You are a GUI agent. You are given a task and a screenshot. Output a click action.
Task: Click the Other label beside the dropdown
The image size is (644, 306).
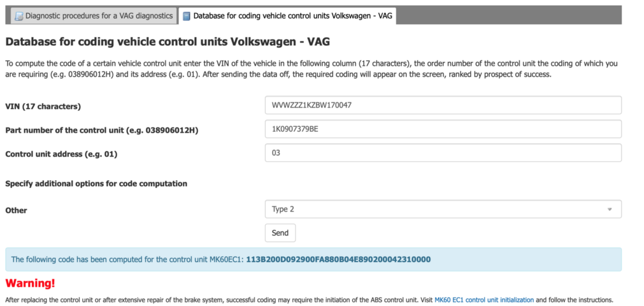coord(17,210)
